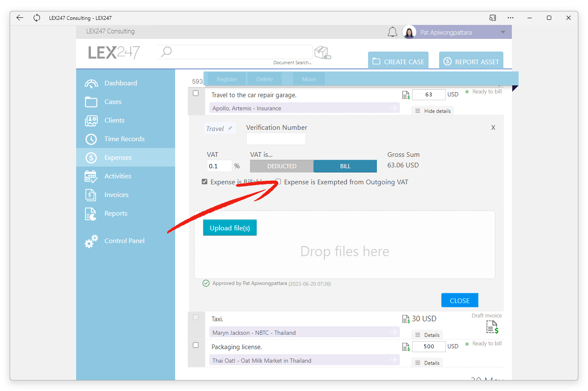Image resolution: width=588 pixels, height=391 pixels.
Task: Open Time Records clock icon
Action: click(x=91, y=139)
